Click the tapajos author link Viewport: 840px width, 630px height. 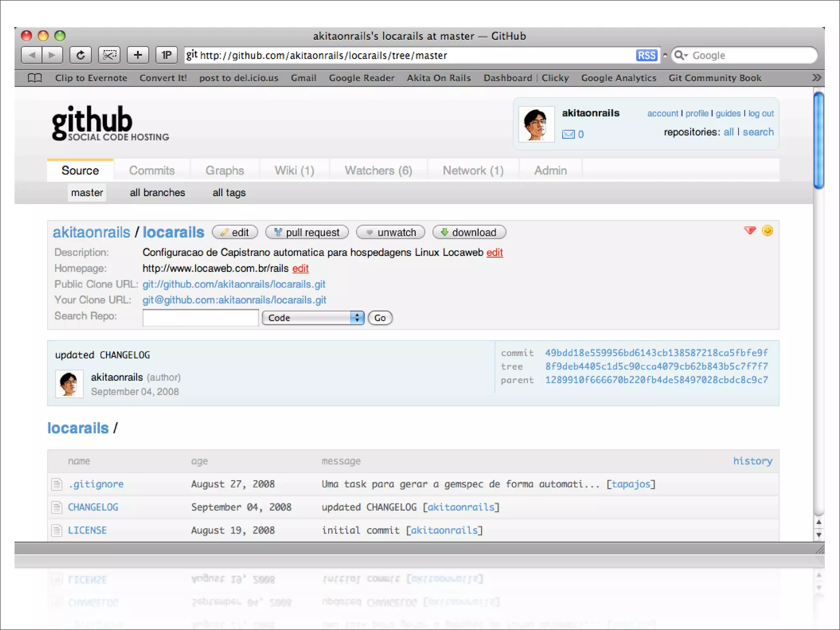pyautogui.click(x=631, y=484)
